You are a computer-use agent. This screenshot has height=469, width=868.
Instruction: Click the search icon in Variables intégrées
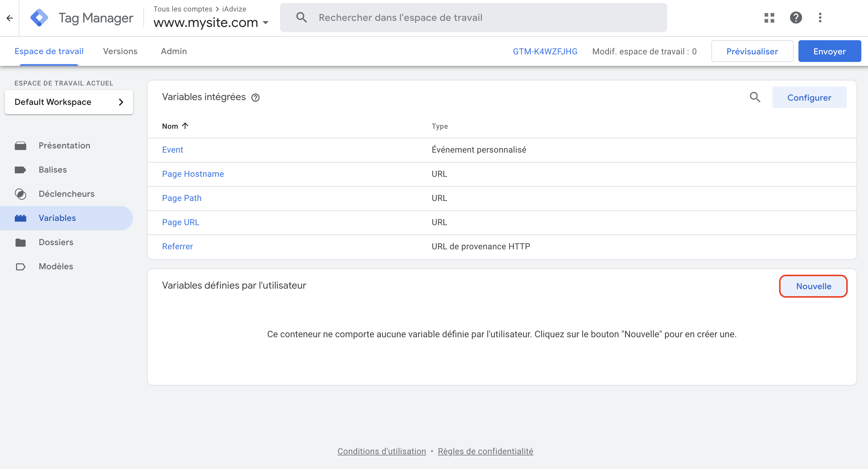point(755,97)
